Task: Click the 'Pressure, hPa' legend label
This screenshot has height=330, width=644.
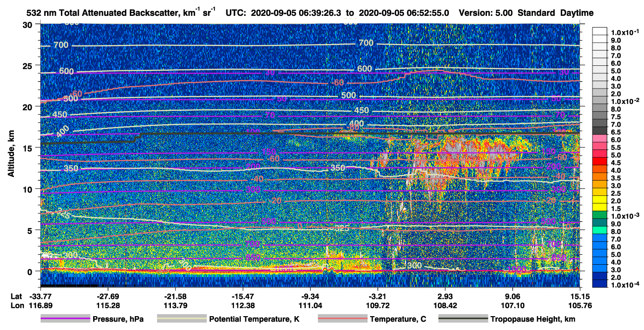Action: (118, 320)
